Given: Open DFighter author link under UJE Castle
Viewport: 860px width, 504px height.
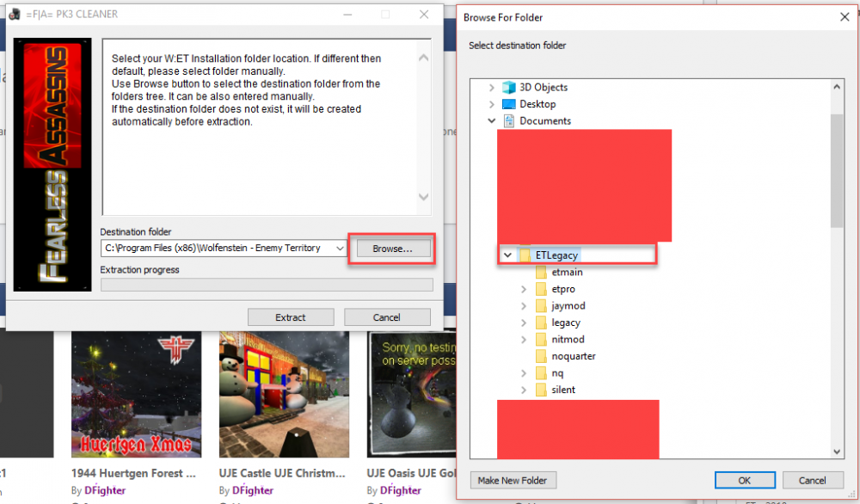Looking at the screenshot, I should [x=252, y=490].
